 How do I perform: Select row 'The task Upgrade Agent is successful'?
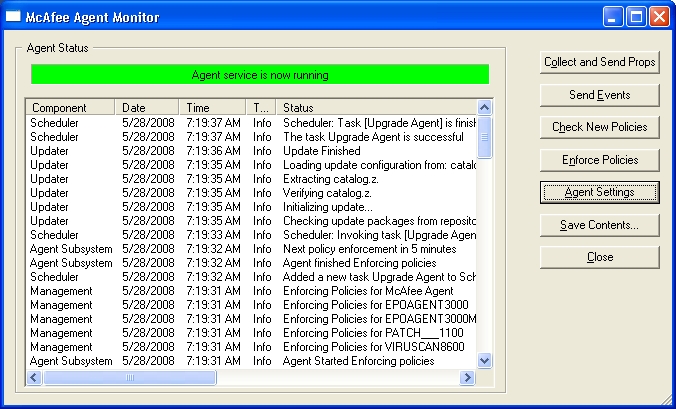pyautogui.click(x=251, y=137)
